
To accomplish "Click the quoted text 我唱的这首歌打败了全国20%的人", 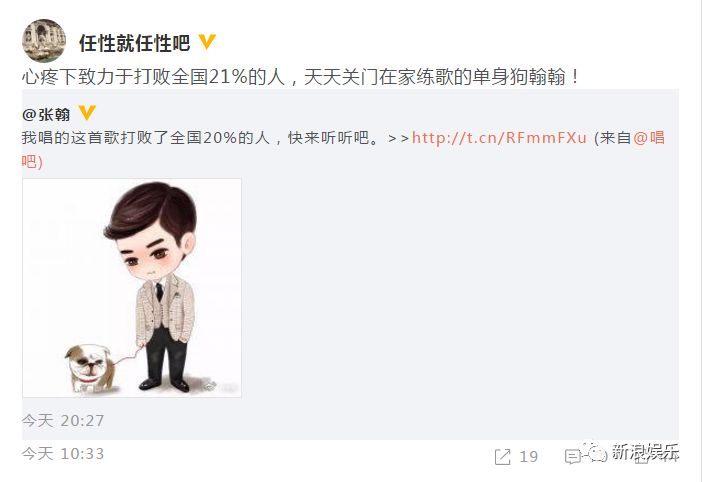I will pos(146,138).
